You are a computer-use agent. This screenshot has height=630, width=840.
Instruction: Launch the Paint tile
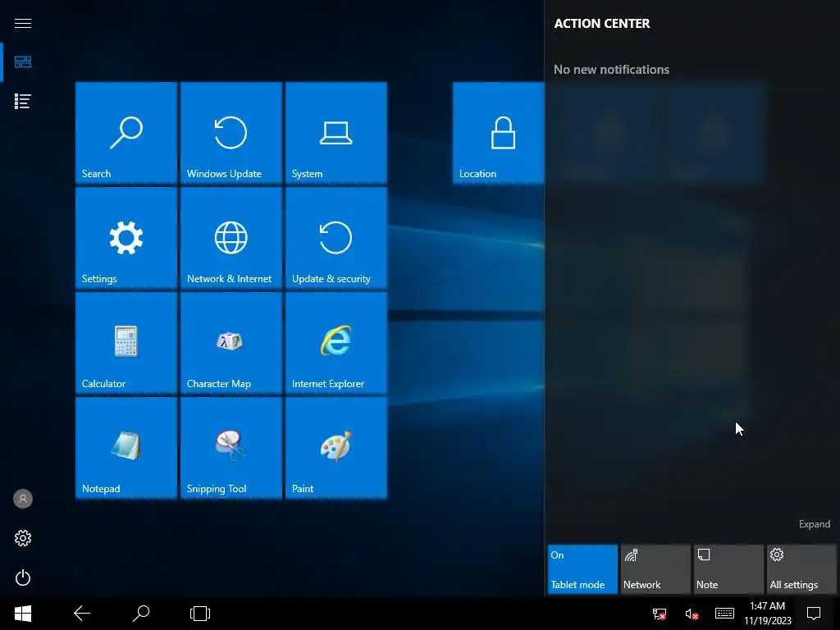[336, 448]
